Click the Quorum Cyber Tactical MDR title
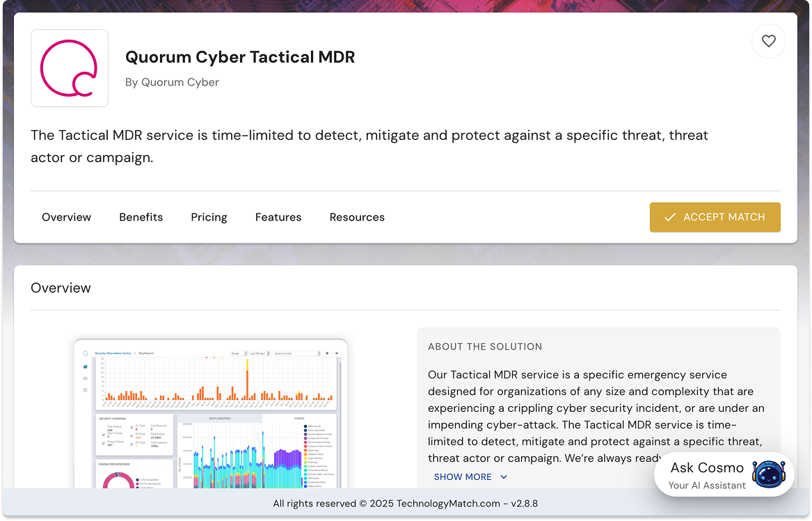This screenshot has width=812, height=521. pyautogui.click(x=240, y=57)
